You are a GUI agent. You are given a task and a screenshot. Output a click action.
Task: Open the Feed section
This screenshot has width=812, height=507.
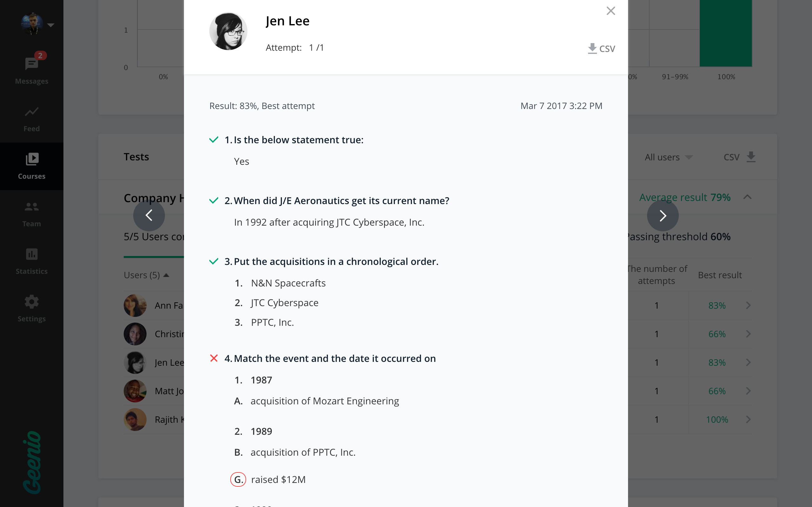[x=31, y=119]
